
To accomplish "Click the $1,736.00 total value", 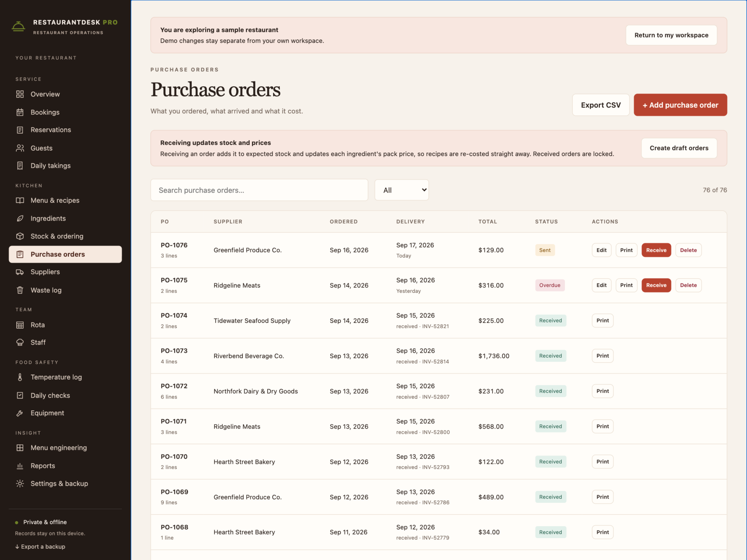I will 494,356.
